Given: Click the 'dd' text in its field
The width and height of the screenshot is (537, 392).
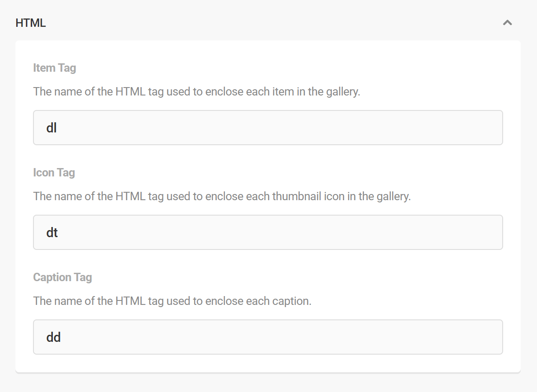Looking at the screenshot, I should point(53,337).
